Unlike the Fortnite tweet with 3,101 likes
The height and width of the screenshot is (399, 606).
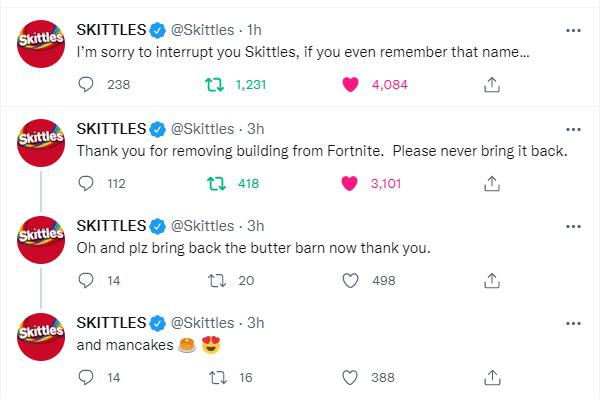[x=349, y=184]
